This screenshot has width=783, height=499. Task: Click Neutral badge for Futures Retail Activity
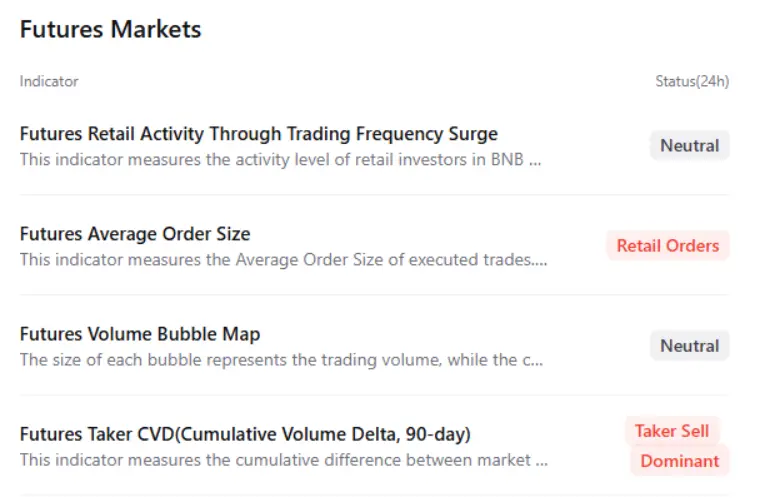click(x=689, y=145)
